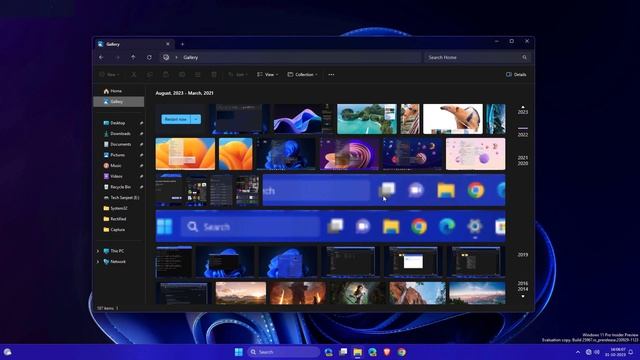Image resolution: width=640 pixels, height=360 pixels.
Task: Open the Collection dropdown
Action: [302, 75]
